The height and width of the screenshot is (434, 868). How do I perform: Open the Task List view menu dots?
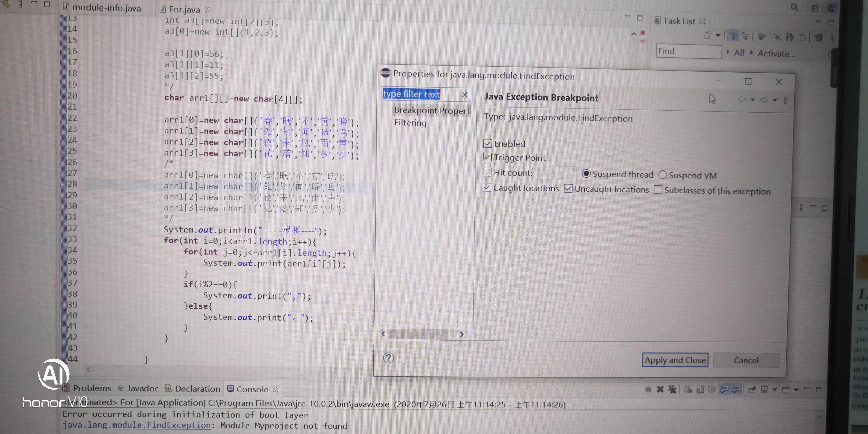coord(832,38)
